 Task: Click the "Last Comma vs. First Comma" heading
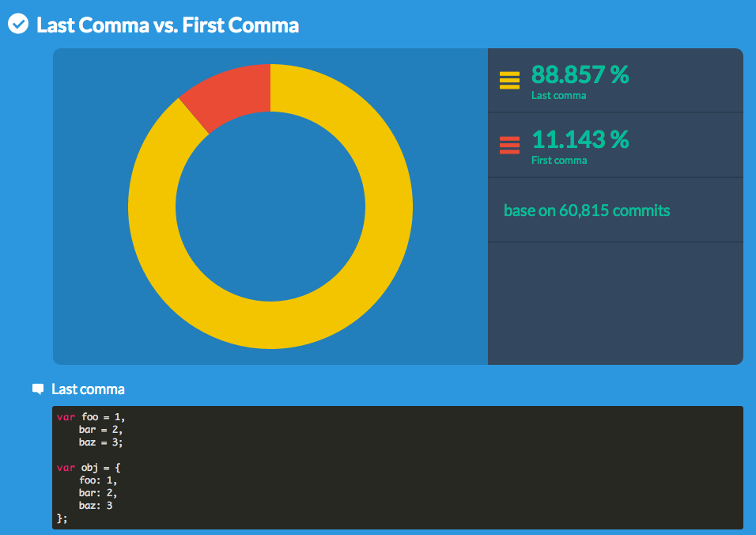(168, 25)
